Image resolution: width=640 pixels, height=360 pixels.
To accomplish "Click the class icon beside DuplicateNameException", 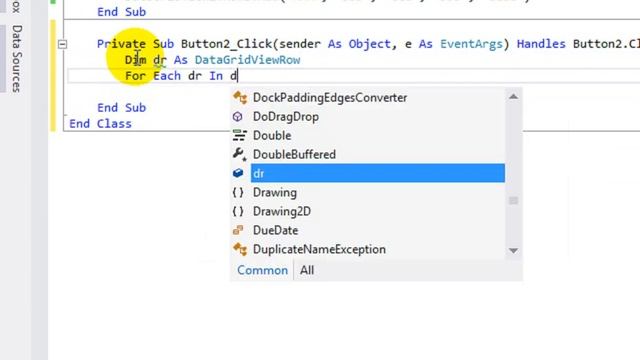I will click(x=240, y=249).
